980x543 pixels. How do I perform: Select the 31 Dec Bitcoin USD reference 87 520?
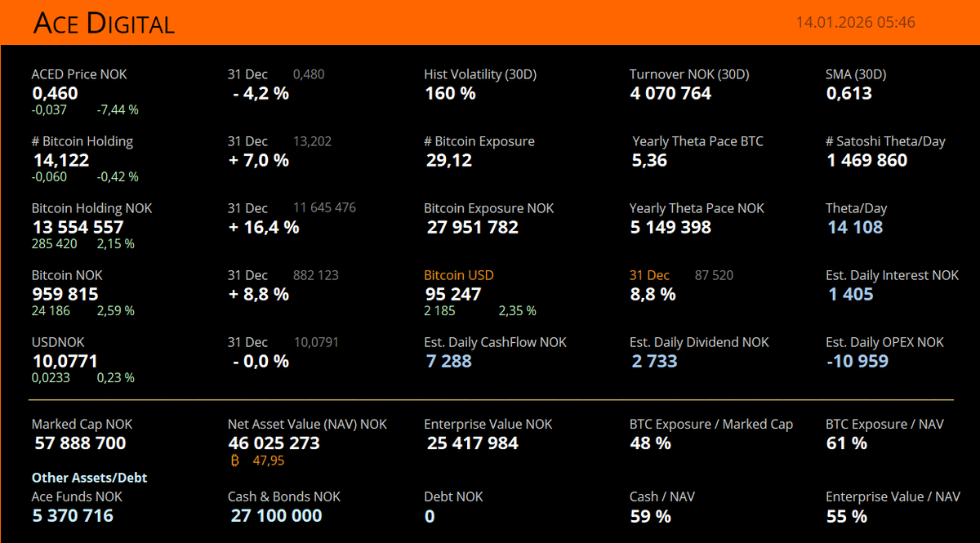pos(715,276)
